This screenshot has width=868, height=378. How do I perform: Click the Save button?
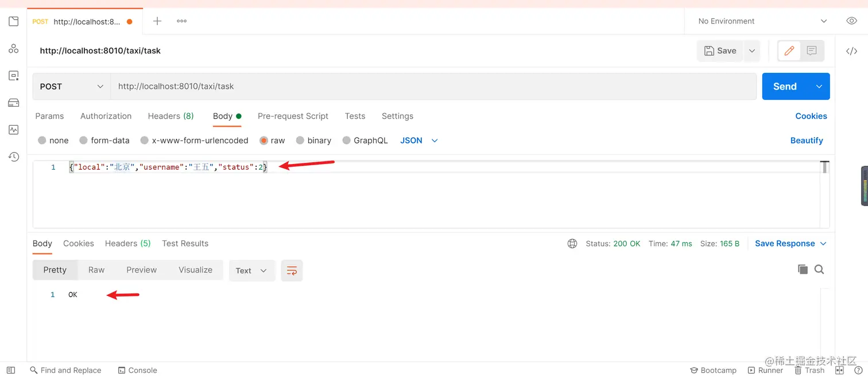coord(720,51)
